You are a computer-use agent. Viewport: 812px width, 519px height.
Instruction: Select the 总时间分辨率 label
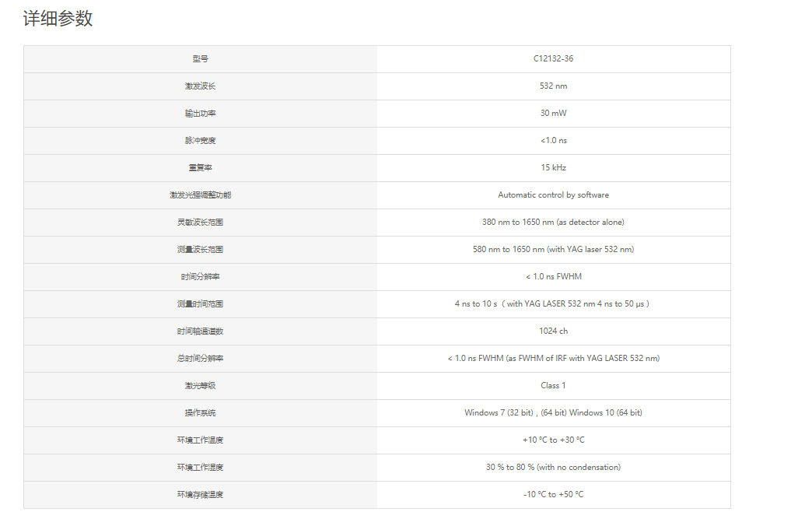(x=200, y=359)
